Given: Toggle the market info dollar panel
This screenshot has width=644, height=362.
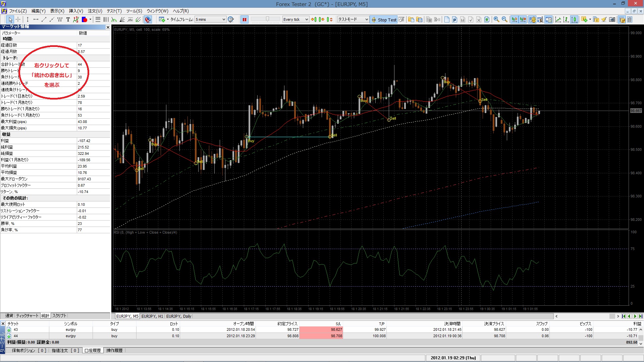Looking at the screenshot, I should 532,19.
